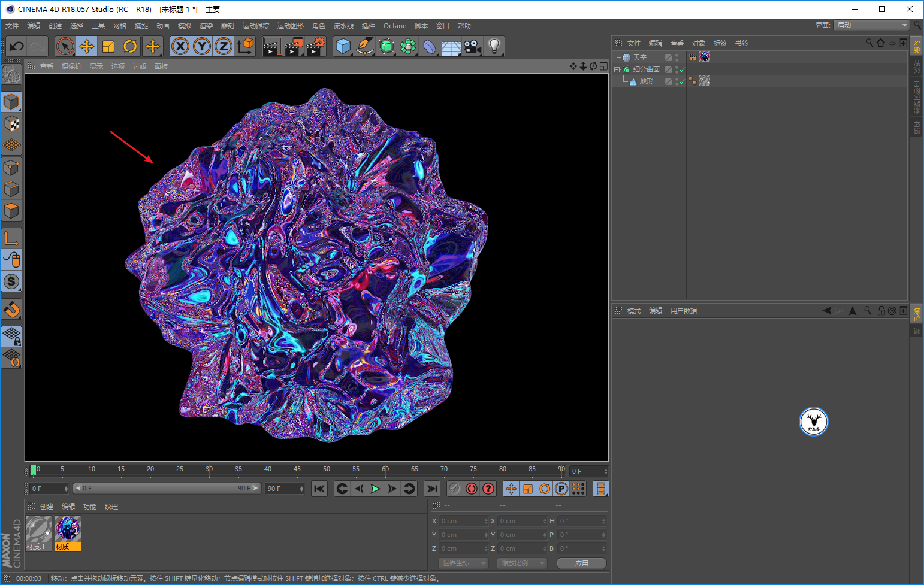Open the Edit Render Settings icon
Viewport: 924px width, 585px height.
tap(315, 46)
